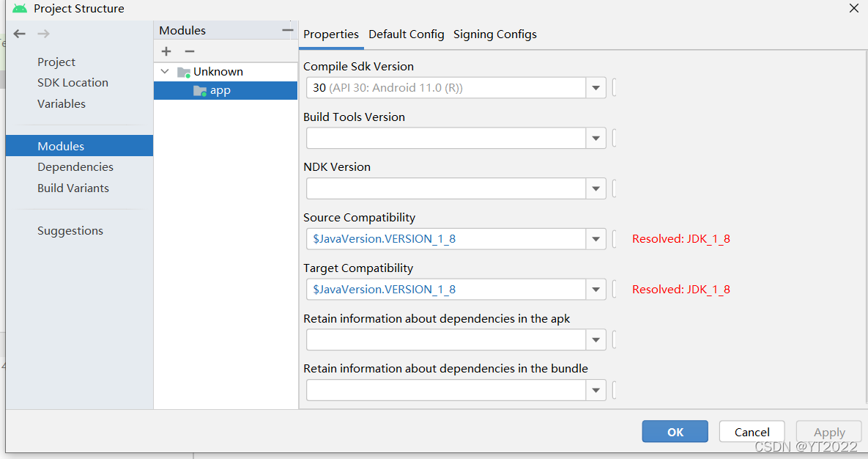Open Source Compatibility dropdown arrow
The image size is (868, 459).
click(x=596, y=239)
